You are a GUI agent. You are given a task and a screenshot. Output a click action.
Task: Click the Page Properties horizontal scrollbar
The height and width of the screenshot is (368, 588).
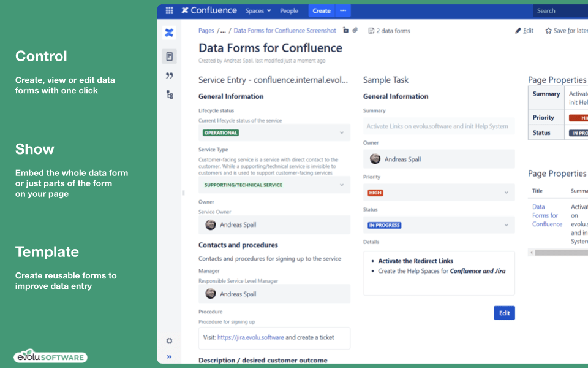(x=562, y=253)
